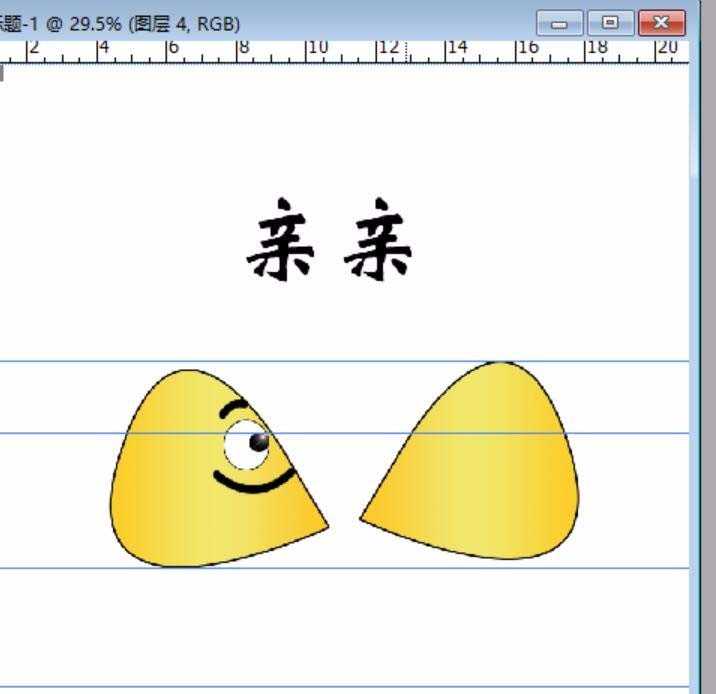Screen dimensions: 716x694
Task: Click the pointed tip of the left shape
Action: [325, 526]
